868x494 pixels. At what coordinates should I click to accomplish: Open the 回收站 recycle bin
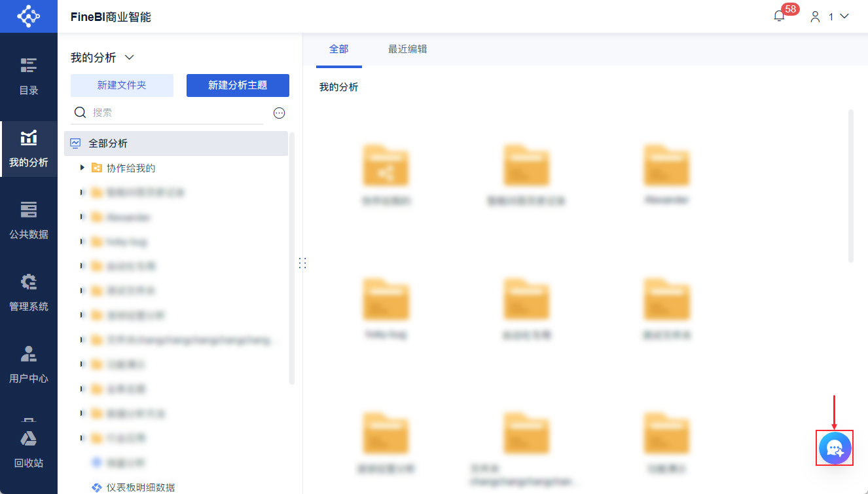[29, 450]
